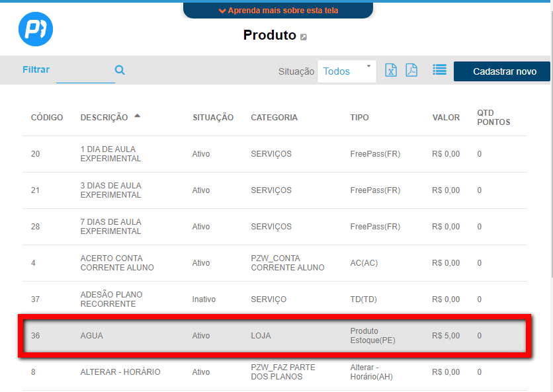Click the Pacto logo icon
This screenshot has height=392, width=553.
point(35,29)
